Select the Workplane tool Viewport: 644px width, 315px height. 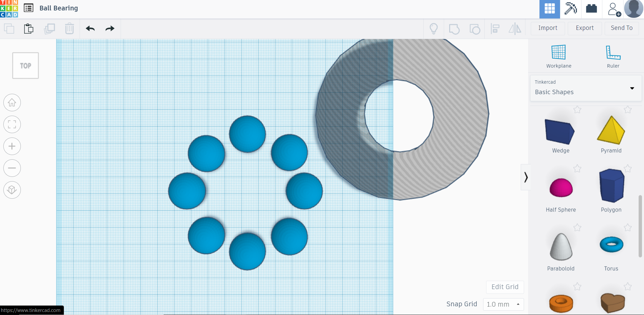[559, 56]
